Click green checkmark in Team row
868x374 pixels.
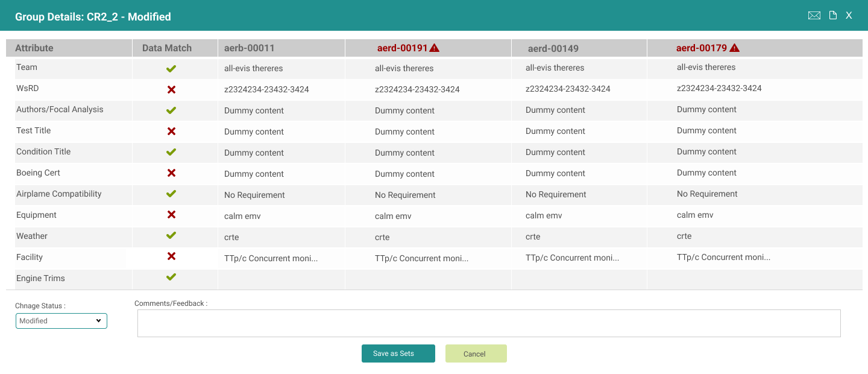pos(171,69)
